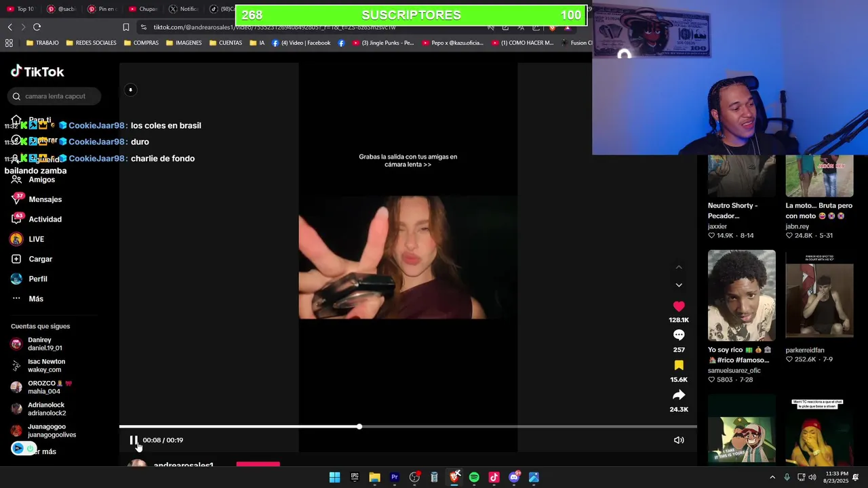The image size is (868, 488).
Task: Click the search field with 'camara lenta capcut'
Action: pyautogui.click(x=55, y=96)
